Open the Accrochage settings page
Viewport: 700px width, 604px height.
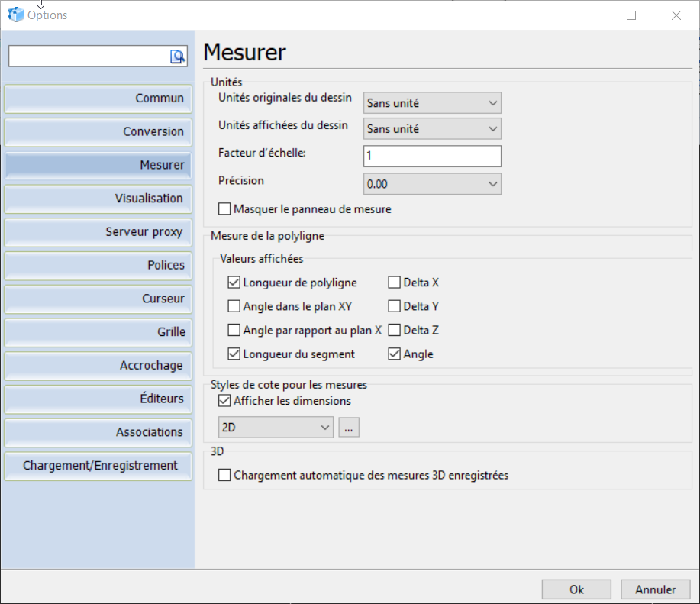click(98, 365)
